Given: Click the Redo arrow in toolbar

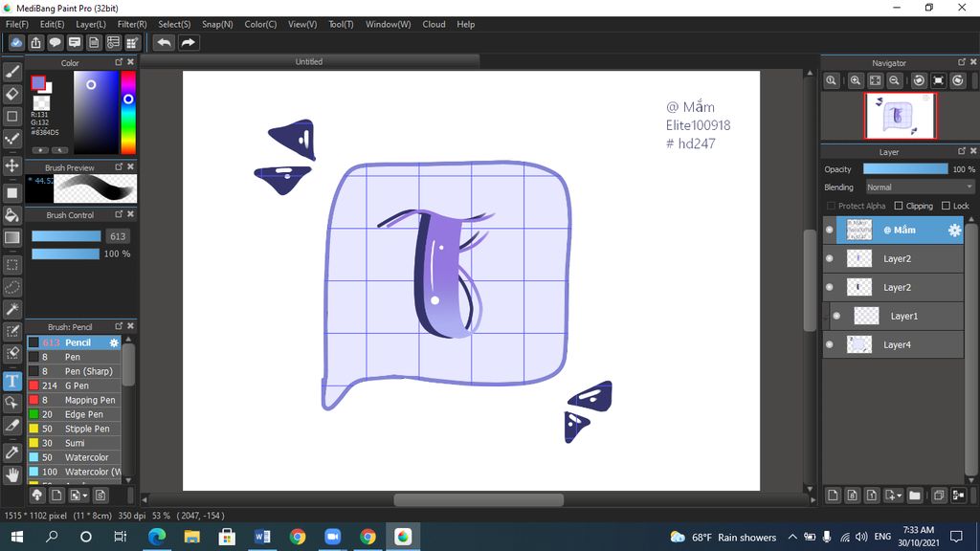Looking at the screenshot, I should coord(189,42).
